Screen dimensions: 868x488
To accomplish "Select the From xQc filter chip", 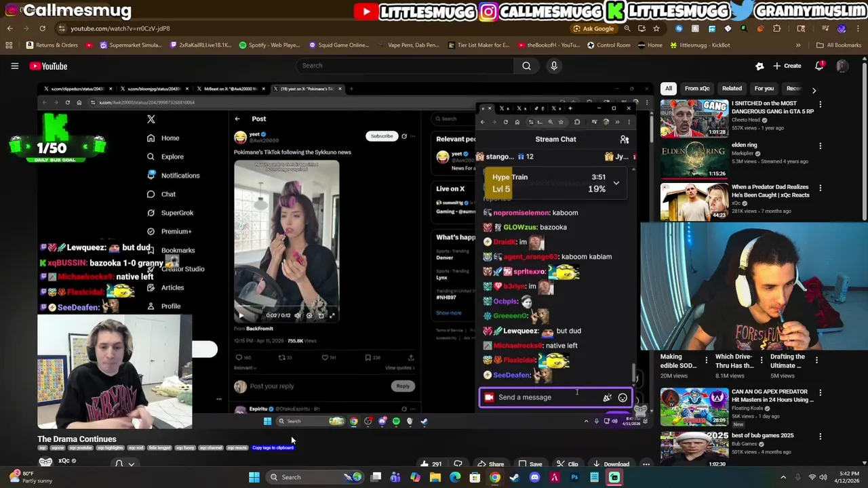I will (696, 88).
